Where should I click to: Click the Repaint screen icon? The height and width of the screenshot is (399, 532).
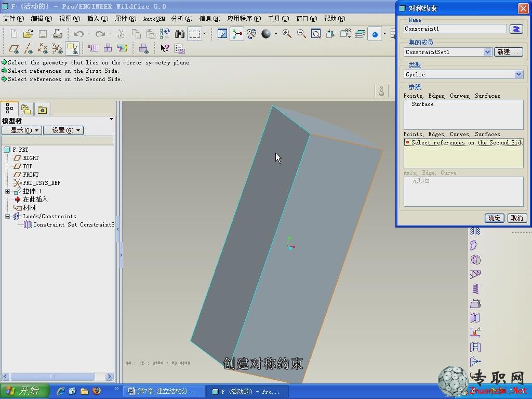[222, 34]
